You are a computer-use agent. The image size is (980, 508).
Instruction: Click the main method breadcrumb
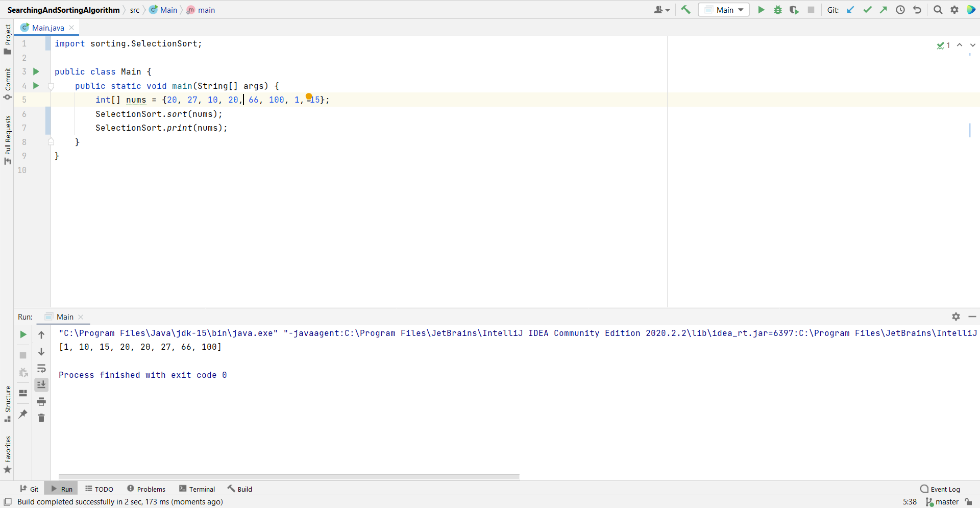click(201, 10)
